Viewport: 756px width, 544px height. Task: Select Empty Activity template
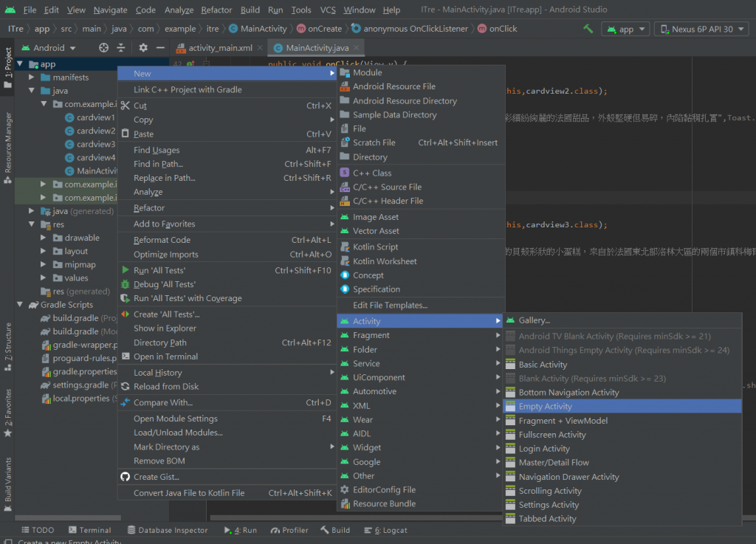(x=622, y=406)
